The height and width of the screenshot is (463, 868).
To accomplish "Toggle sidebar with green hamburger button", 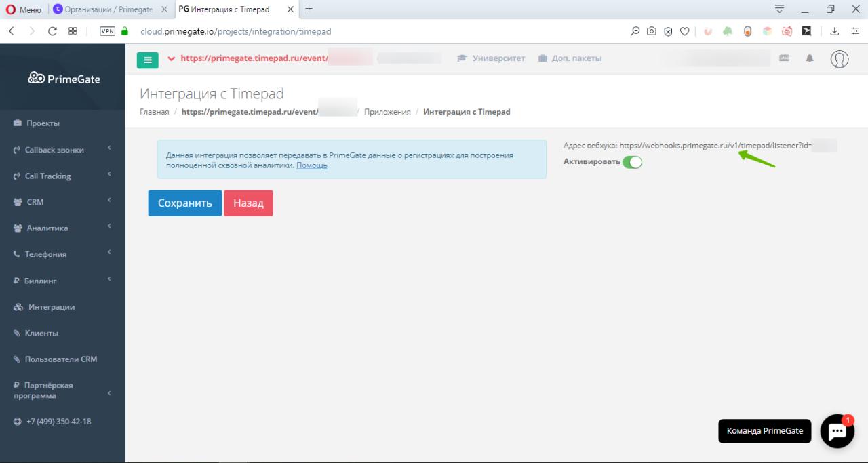I will click(x=147, y=60).
